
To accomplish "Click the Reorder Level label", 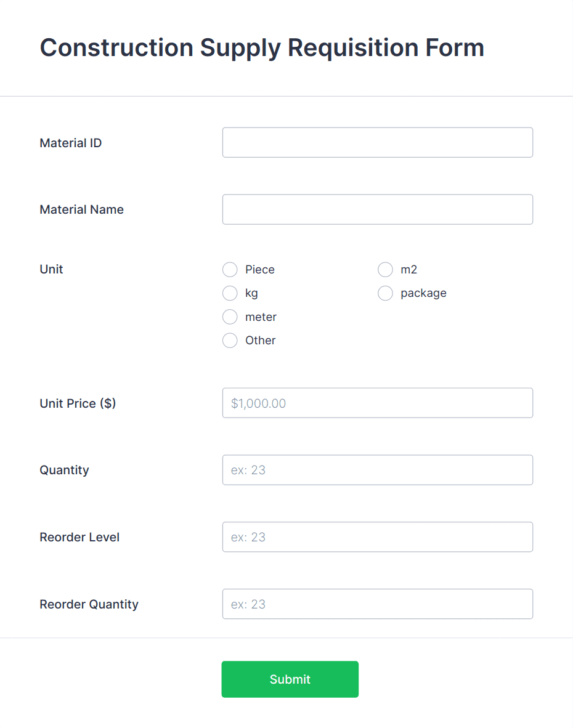I will (x=79, y=537).
